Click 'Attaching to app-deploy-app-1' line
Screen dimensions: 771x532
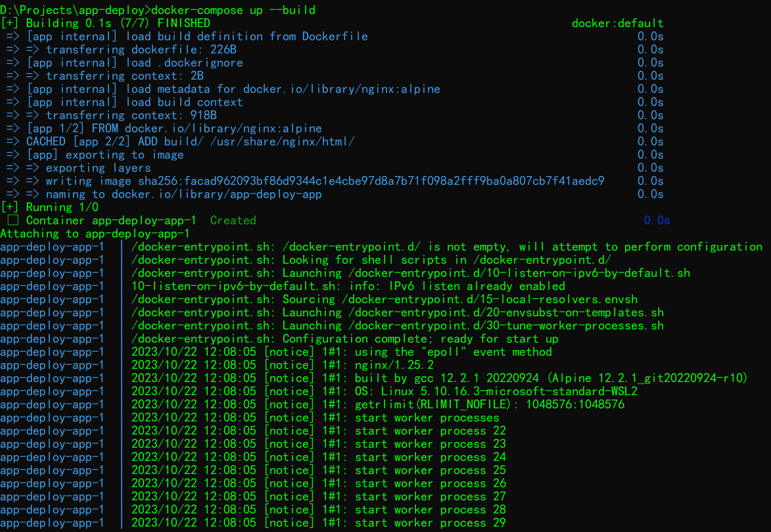pos(95,234)
